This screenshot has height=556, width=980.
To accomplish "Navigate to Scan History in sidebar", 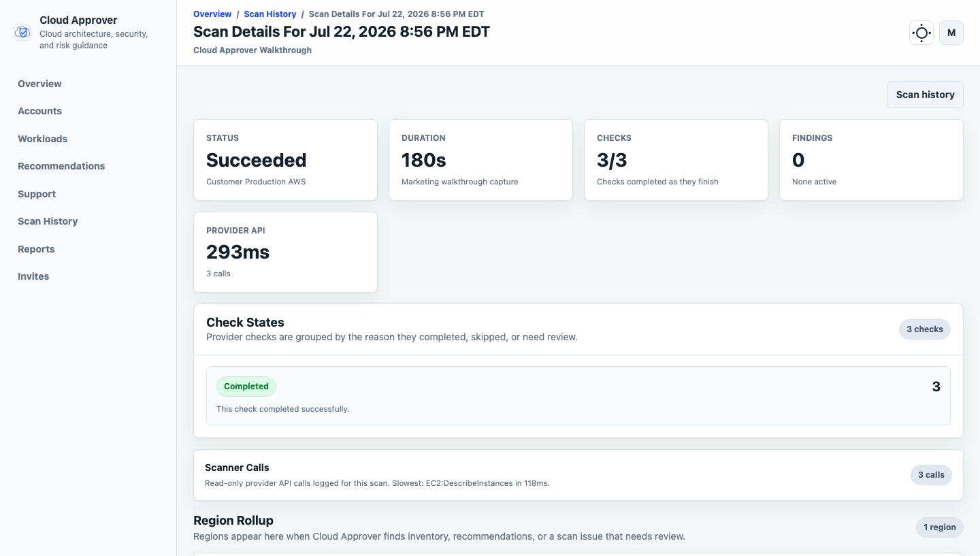I will coord(48,221).
